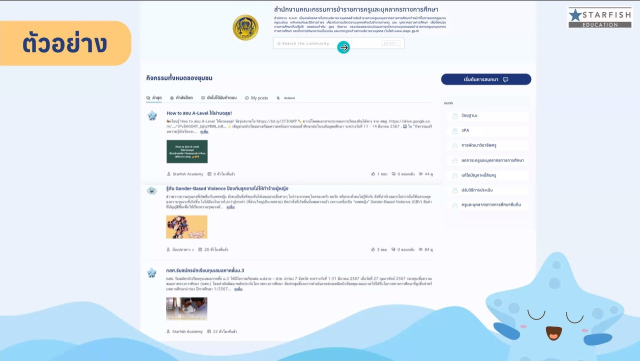
Task: Click the icon beside วPA category
Action: click(455, 131)
